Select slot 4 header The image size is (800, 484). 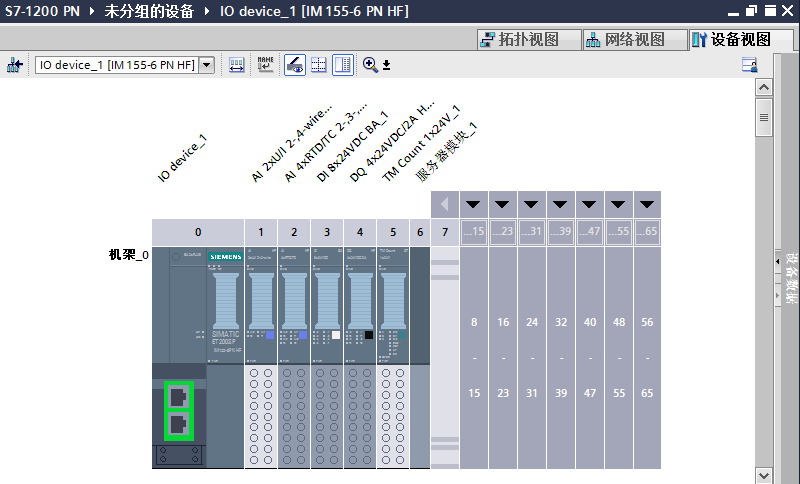(360, 233)
